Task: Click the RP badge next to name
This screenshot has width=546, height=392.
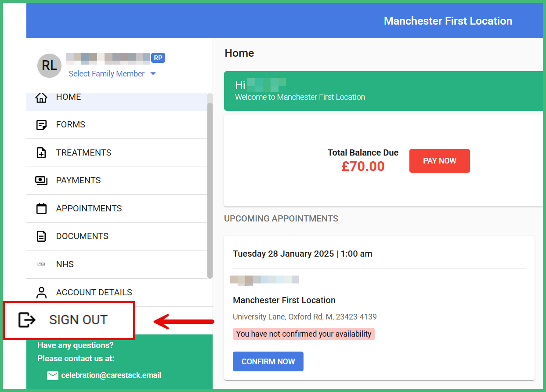Action: [158, 58]
